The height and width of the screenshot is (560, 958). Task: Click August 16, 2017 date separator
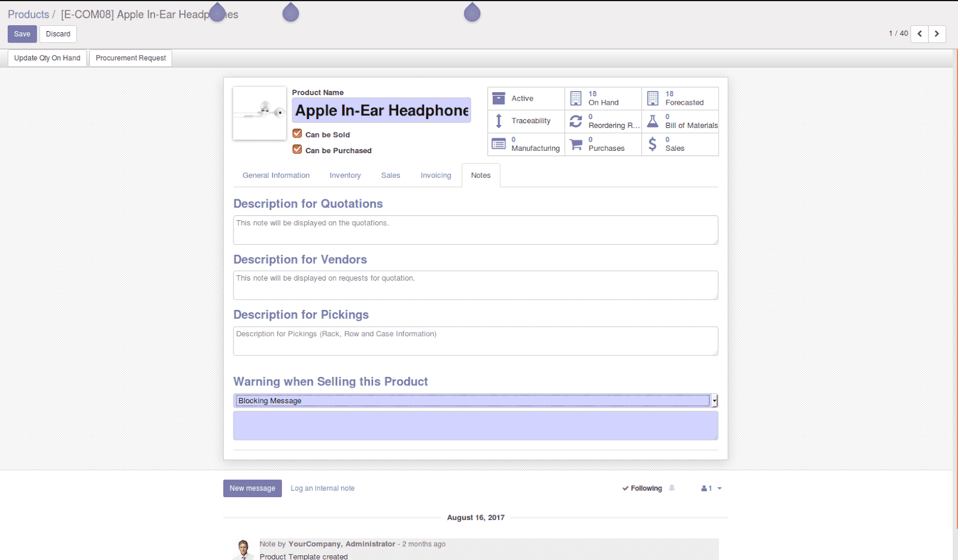[x=475, y=518]
